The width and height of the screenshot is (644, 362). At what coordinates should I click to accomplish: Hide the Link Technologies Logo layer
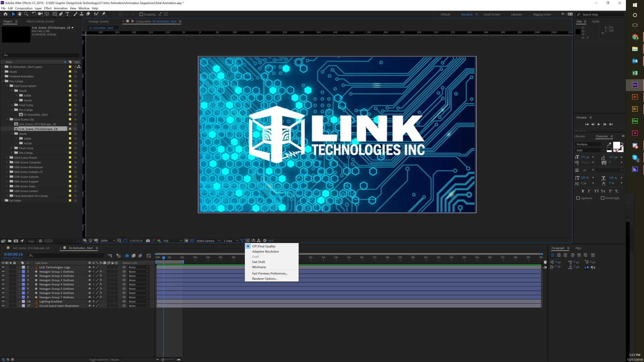tap(3, 267)
